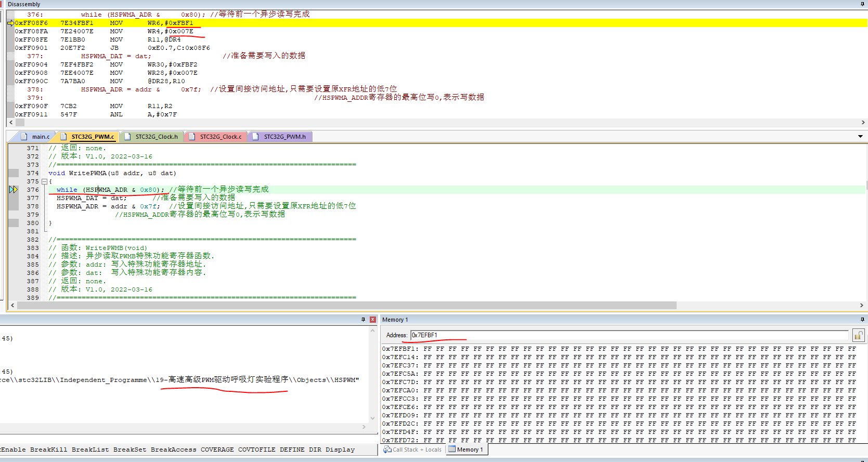Click the execution arrow marker at line 376

[x=14, y=190]
